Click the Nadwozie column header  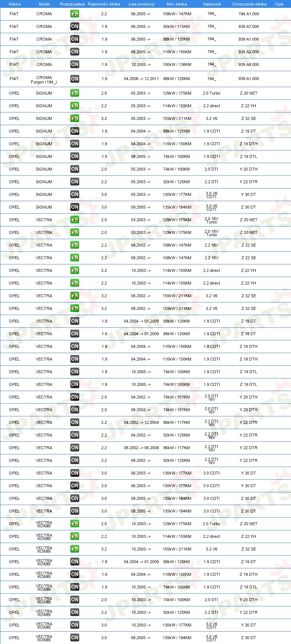tap(212, 4)
